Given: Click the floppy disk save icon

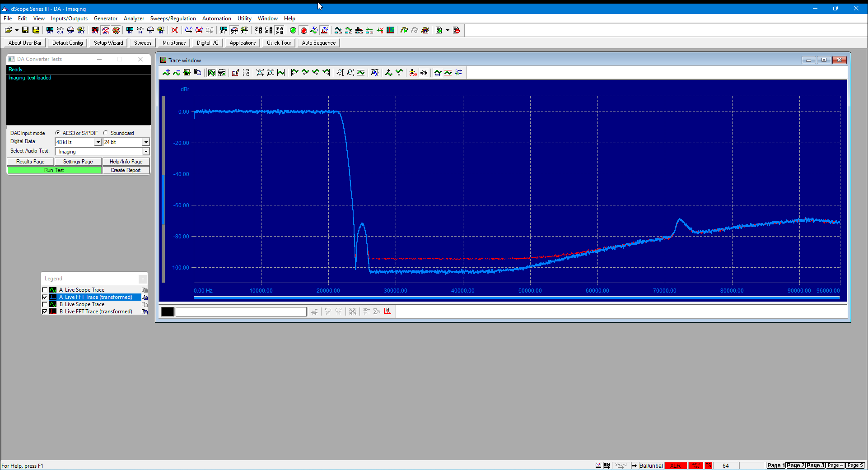Looking at the screenshot, I should [25, 30].
